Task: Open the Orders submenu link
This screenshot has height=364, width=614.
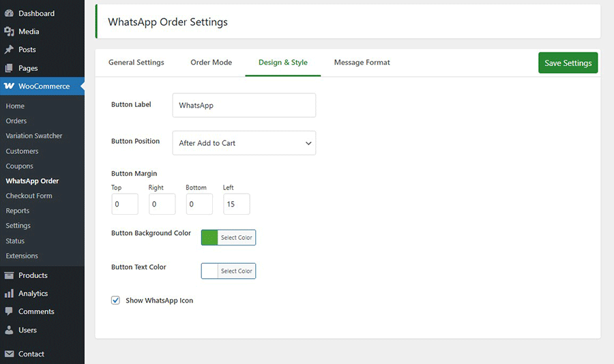Action: point(16,121)
